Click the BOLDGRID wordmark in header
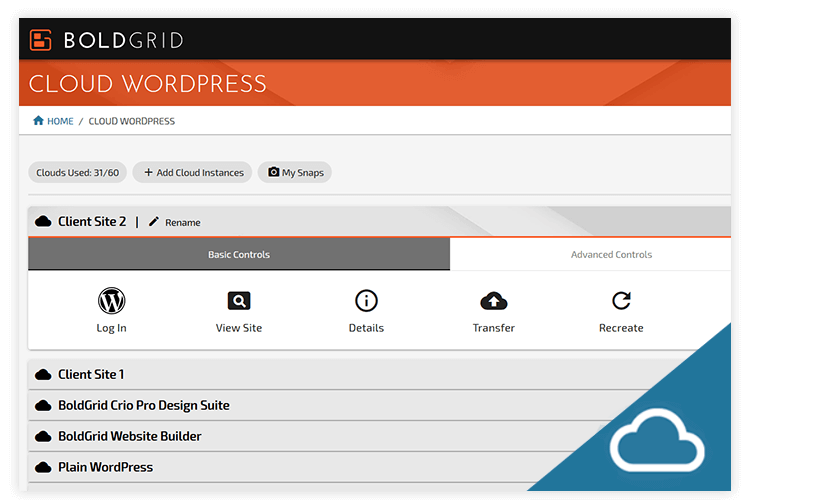Viewport: 833px width, 500px height. [x=124, y=40]
